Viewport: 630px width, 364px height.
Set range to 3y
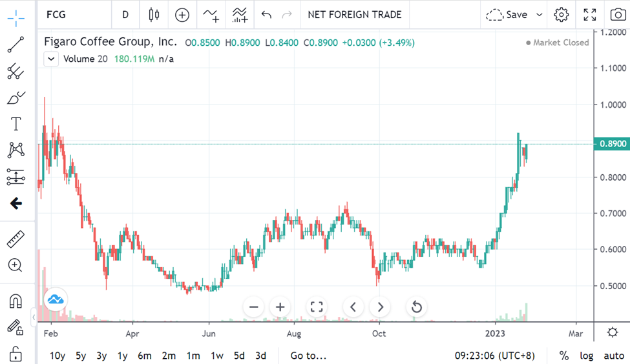click(101, 356)
